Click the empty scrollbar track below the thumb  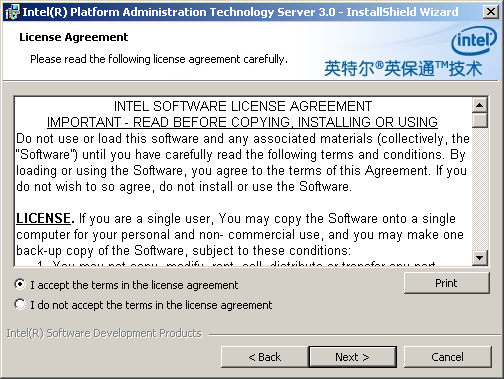pos(480,189)
